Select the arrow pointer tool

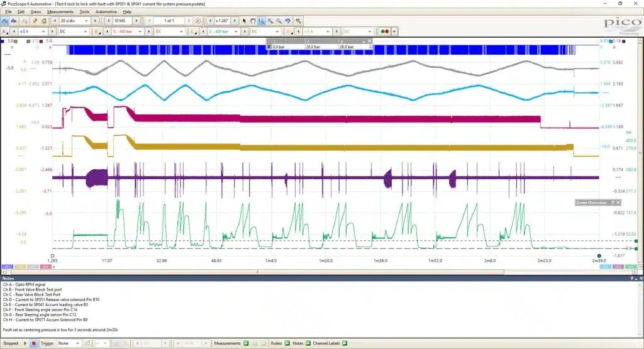click(x=245, y=21)
